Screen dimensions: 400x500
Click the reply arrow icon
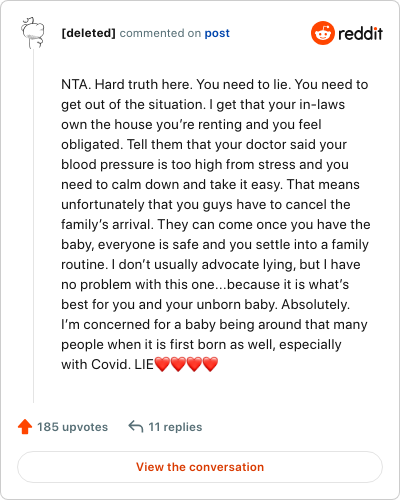coord(136,426)
